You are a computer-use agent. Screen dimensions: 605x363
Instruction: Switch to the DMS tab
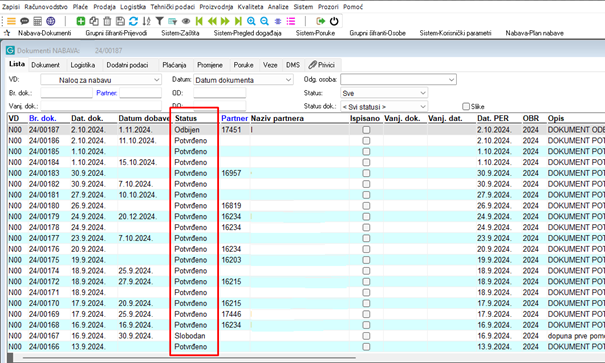pos(293,65)
